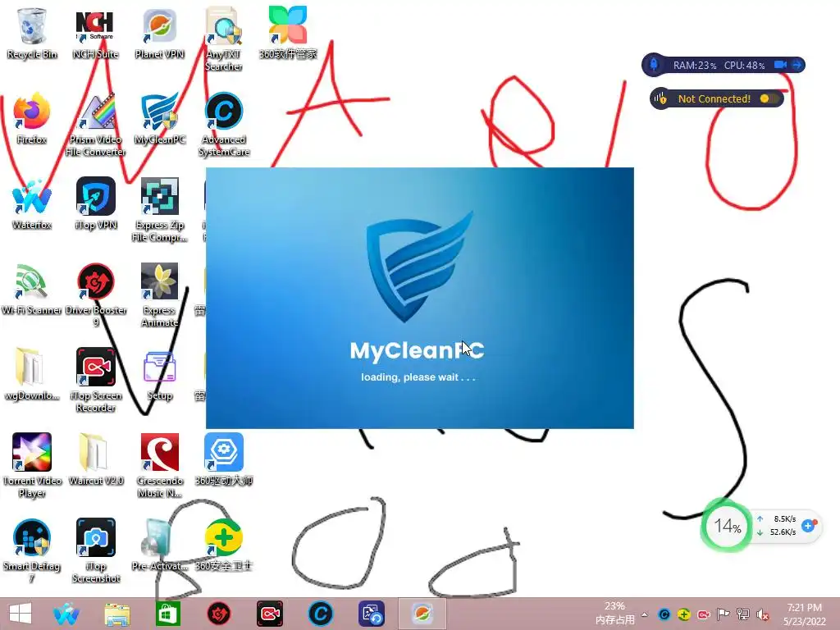This screenshot has width=840, height=630.
Task: Show hidden system tray icons
Action: (x=645, y=614)
